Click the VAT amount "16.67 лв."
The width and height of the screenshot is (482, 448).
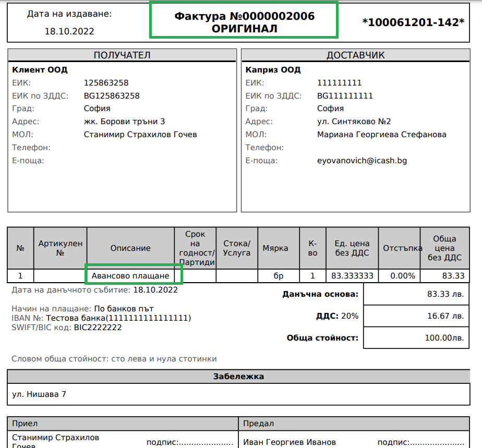[445, 316]
